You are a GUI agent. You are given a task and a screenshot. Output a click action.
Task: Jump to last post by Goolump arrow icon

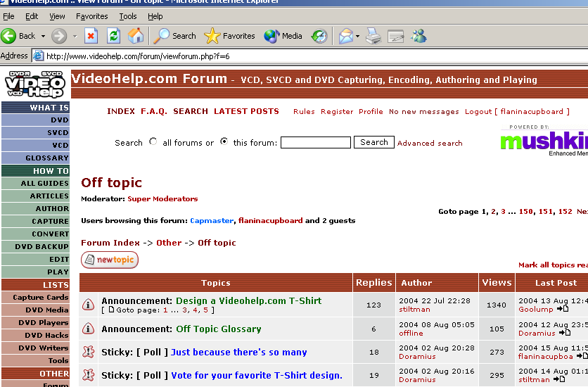(563, 309)
